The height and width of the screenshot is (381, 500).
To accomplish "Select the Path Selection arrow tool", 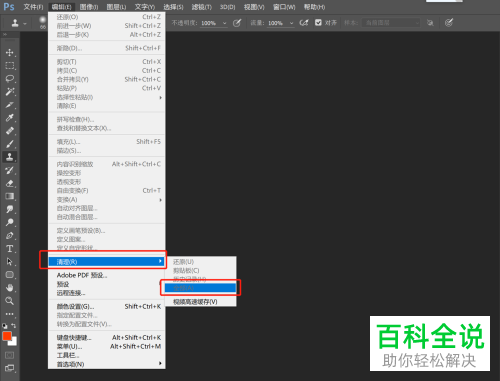I will click(10, 262).
